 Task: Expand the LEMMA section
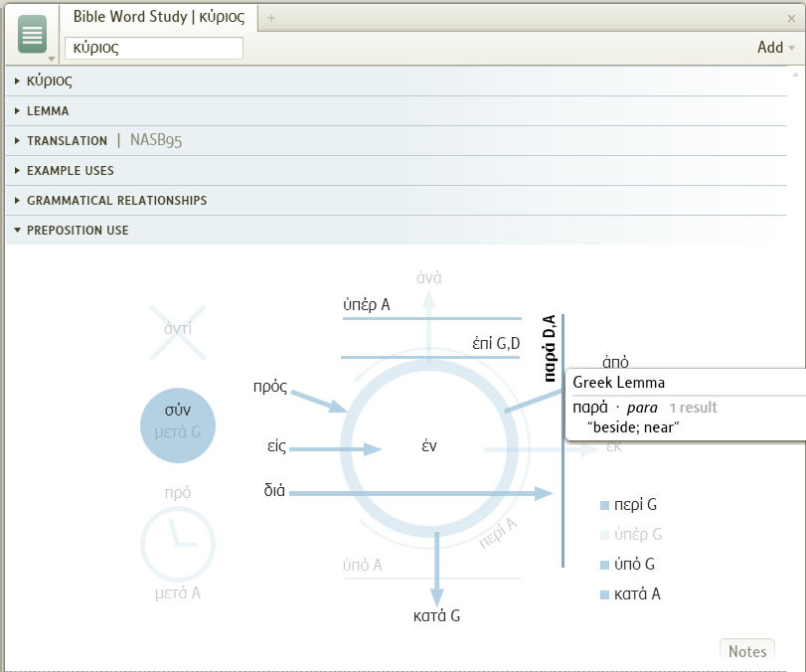pos(396,110)
